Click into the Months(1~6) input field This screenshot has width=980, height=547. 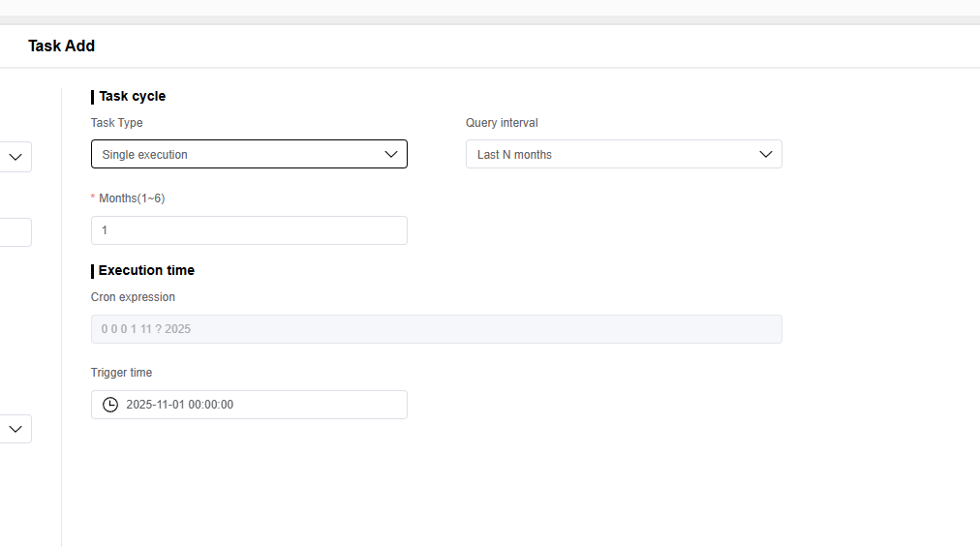[249, 230]
